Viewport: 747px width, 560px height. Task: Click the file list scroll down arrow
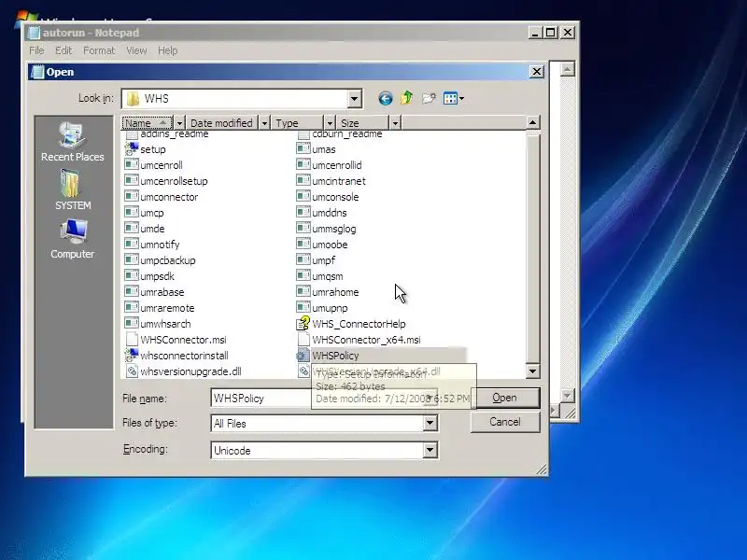(532, 371)
